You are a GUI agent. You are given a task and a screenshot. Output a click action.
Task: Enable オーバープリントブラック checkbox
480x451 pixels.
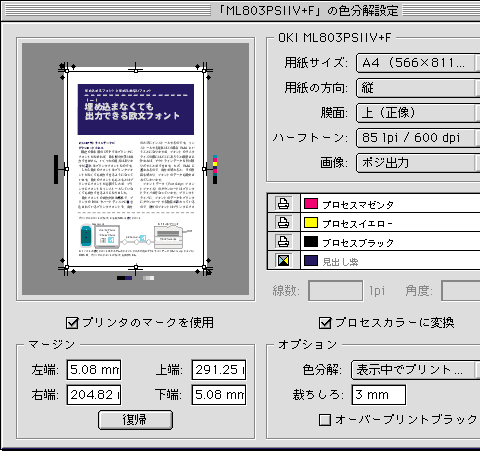click(x=325, y=420)
